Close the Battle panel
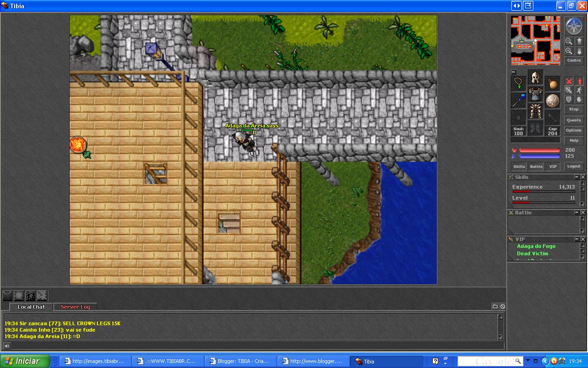 (x=583, y=213)
